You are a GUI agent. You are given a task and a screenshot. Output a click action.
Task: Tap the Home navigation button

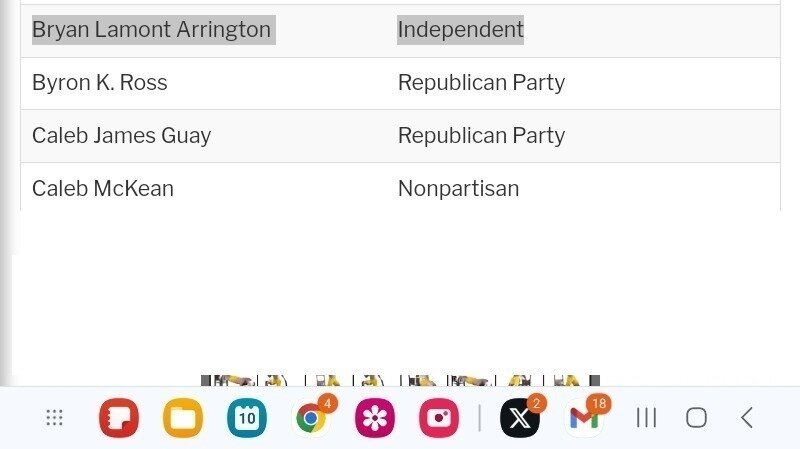[696, 418]
